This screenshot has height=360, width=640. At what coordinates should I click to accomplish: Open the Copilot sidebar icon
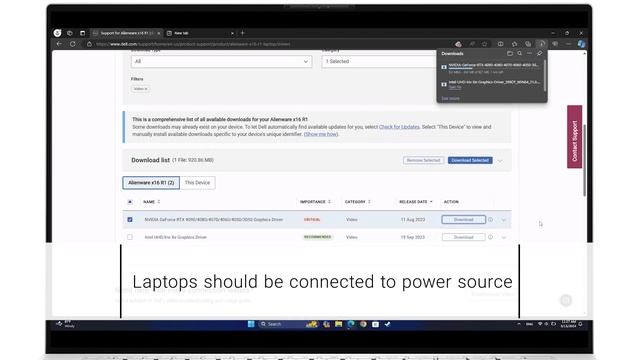pyautogui.click(x=581, y=44)
